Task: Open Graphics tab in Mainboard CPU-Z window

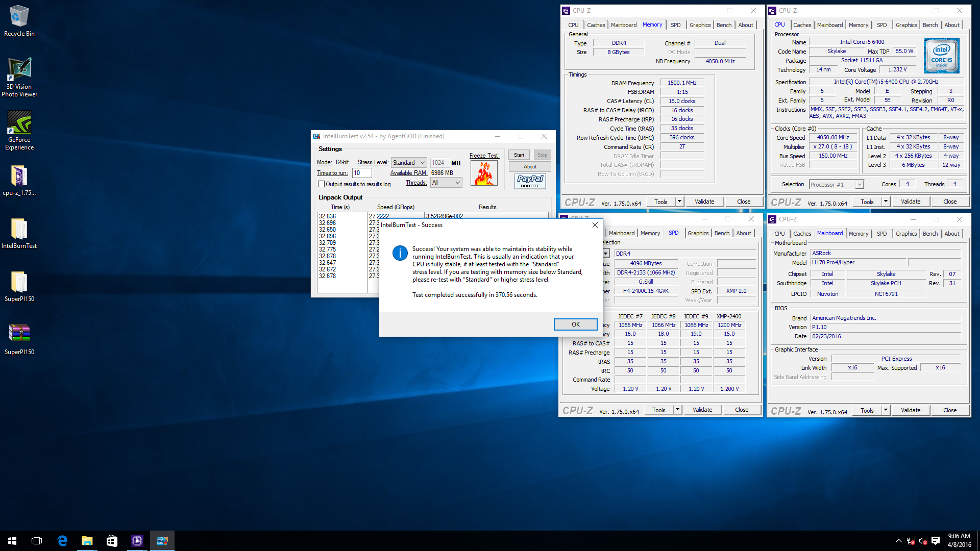Action: pyautogui.click(x=906, y=234)
